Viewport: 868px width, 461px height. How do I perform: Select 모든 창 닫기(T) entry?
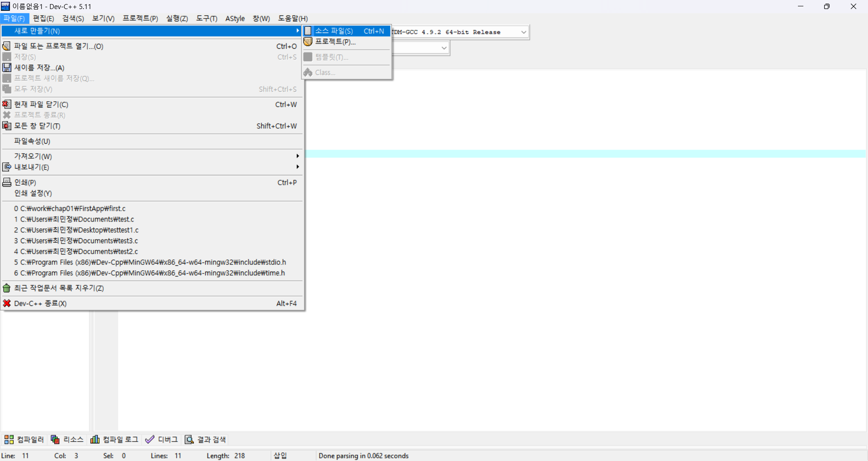(x=151, y=126)
